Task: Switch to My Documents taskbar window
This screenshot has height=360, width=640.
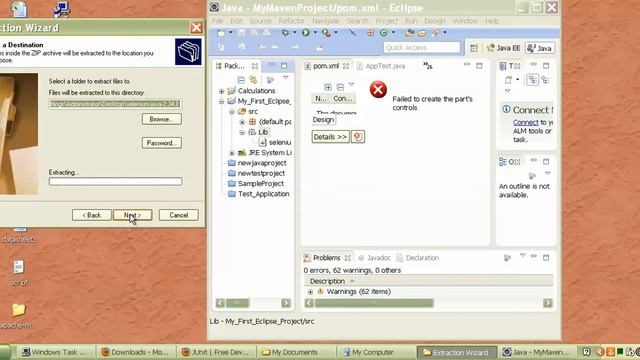Action: click(295, 352)
